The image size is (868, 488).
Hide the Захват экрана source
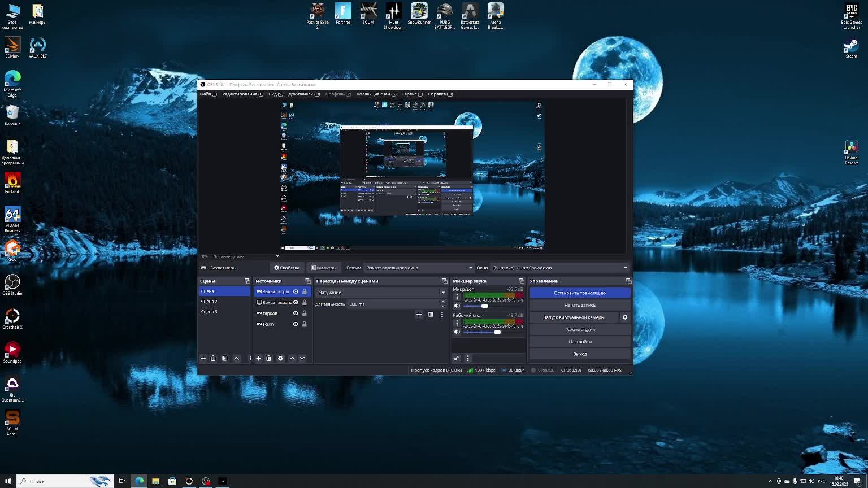296,302
